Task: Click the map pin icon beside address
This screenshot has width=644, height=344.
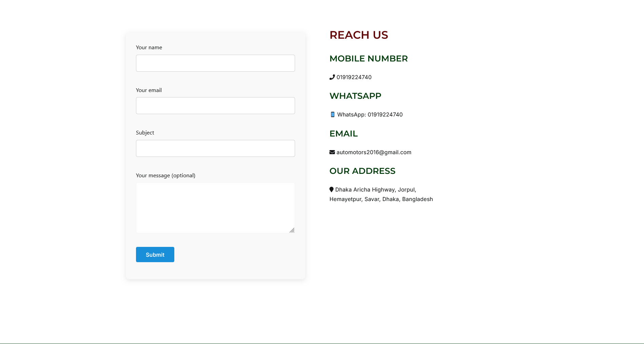Action: click(x=331, y=189)
